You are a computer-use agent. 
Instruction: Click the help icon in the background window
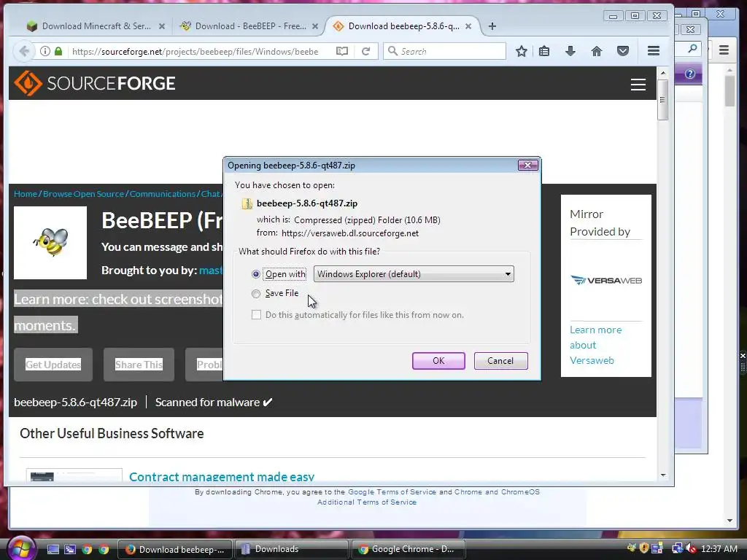tap(690, 74)
